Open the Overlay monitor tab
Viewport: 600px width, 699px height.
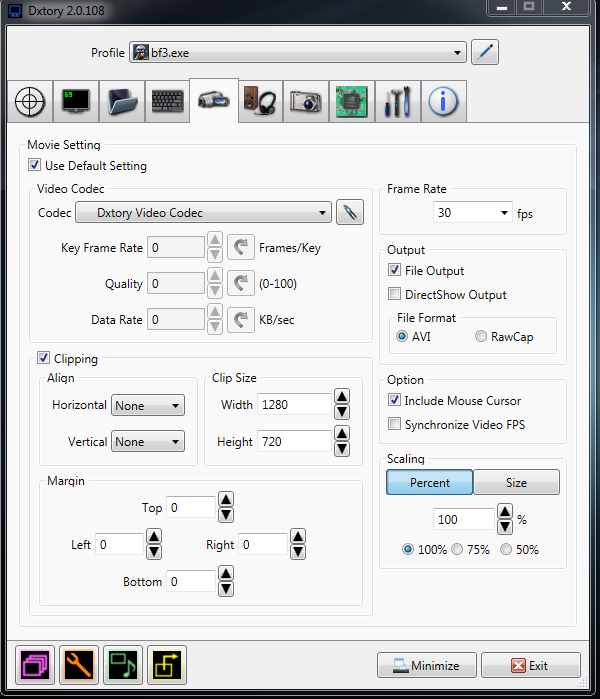click(76, 102)
